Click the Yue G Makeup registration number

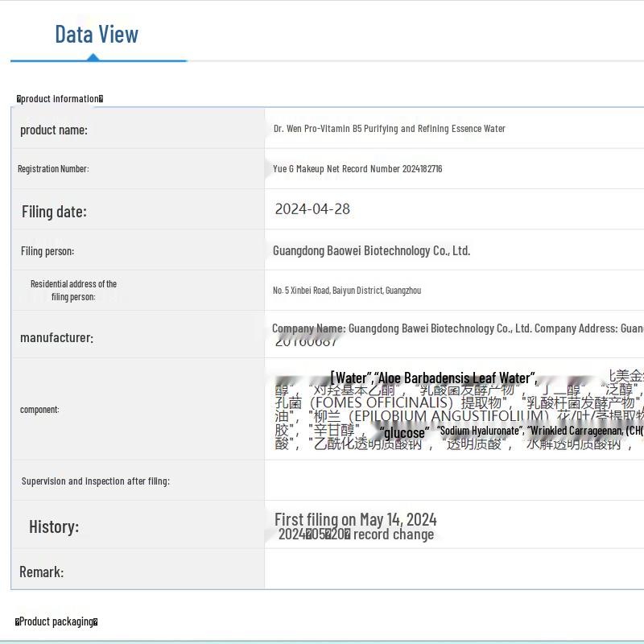point(357,169)
